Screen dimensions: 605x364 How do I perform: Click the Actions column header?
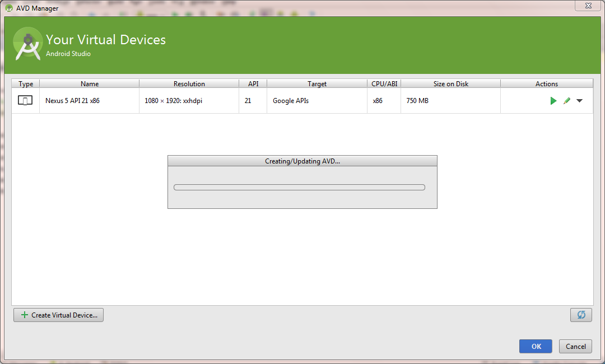tap(547, 83)
